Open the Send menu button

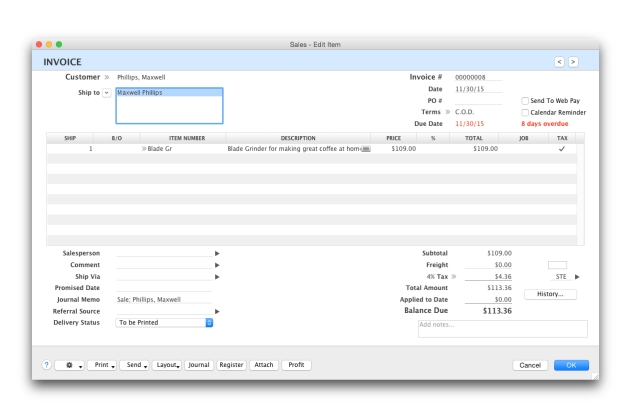coord(134,365)
